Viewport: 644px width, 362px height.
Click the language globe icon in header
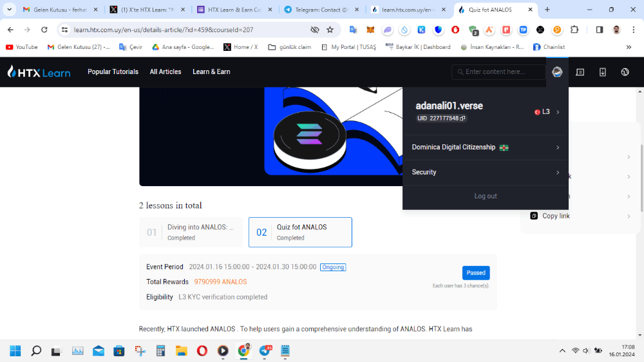(x=625, y=72)
